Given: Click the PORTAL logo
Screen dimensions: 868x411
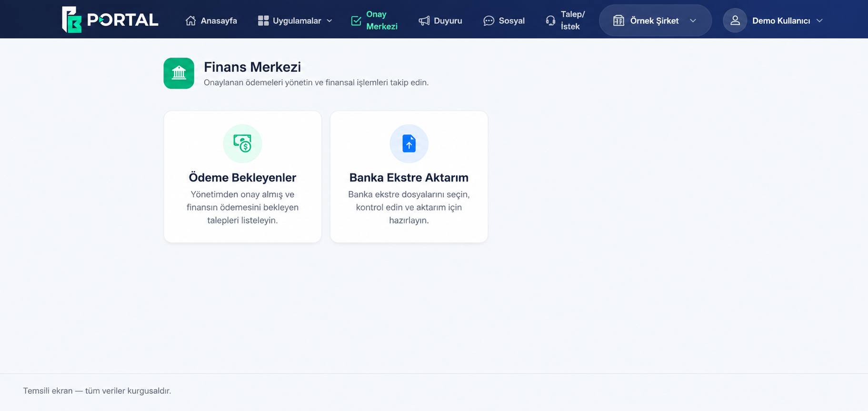Looking at the screenshot, I should point(110,20).
